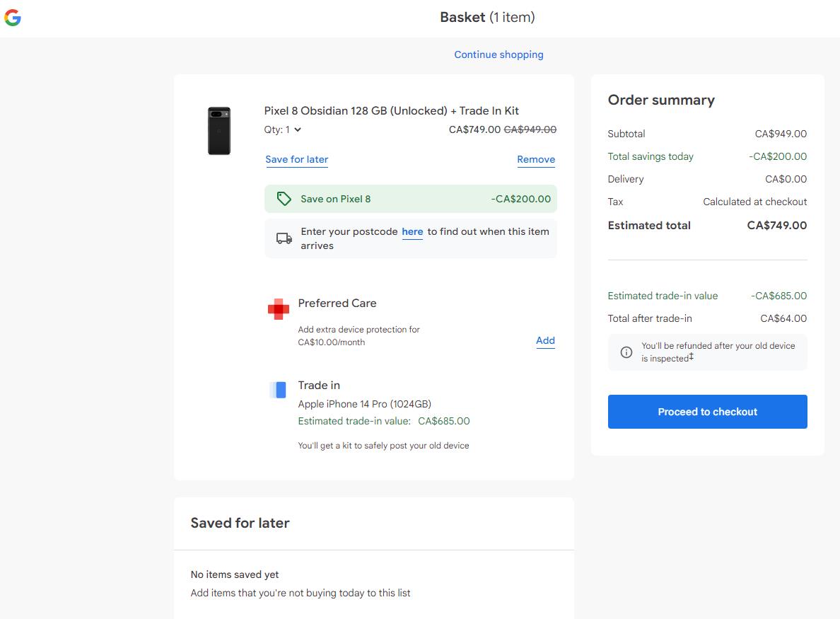The image size is (840, 619).
Task: Open the Pixel 8 product thumbnail
Action: 219,131
